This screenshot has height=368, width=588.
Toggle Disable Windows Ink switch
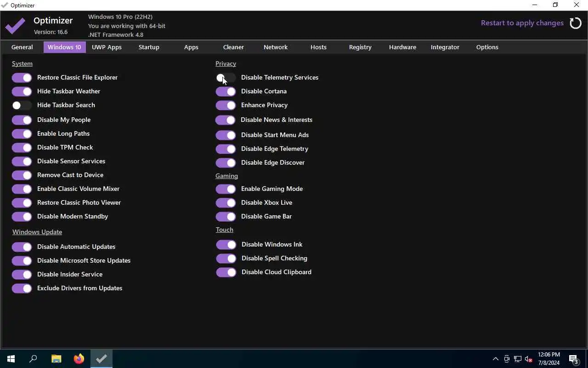click(x=226, y=245)
